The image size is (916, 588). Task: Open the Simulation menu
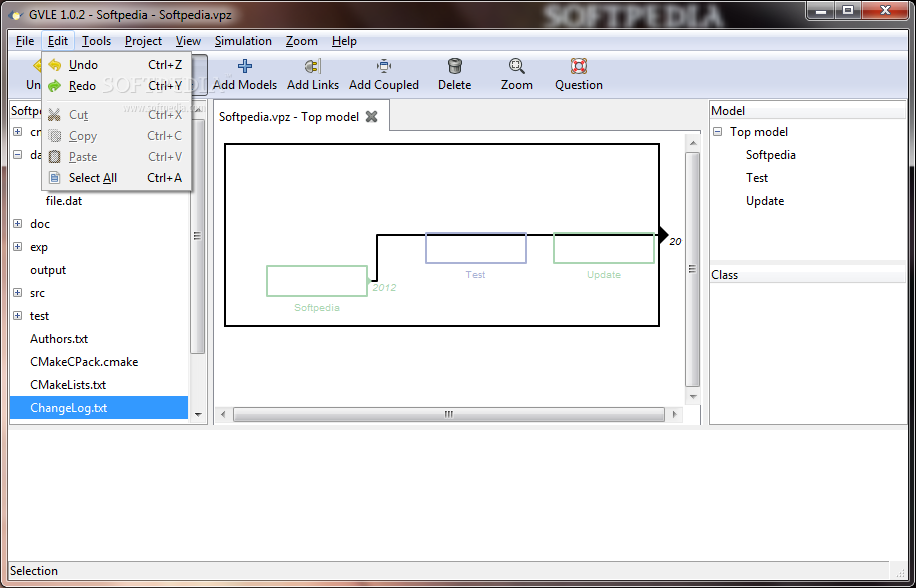click(243, 41)
